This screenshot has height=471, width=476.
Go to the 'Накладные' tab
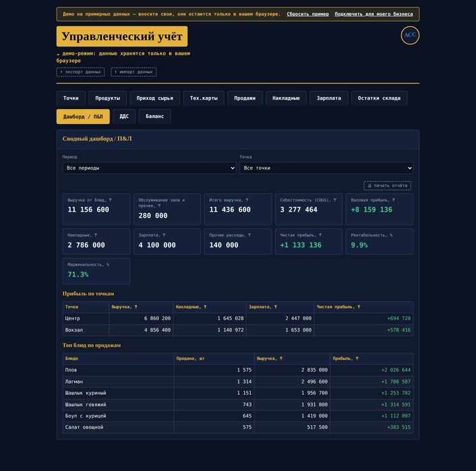pos(286,98)
